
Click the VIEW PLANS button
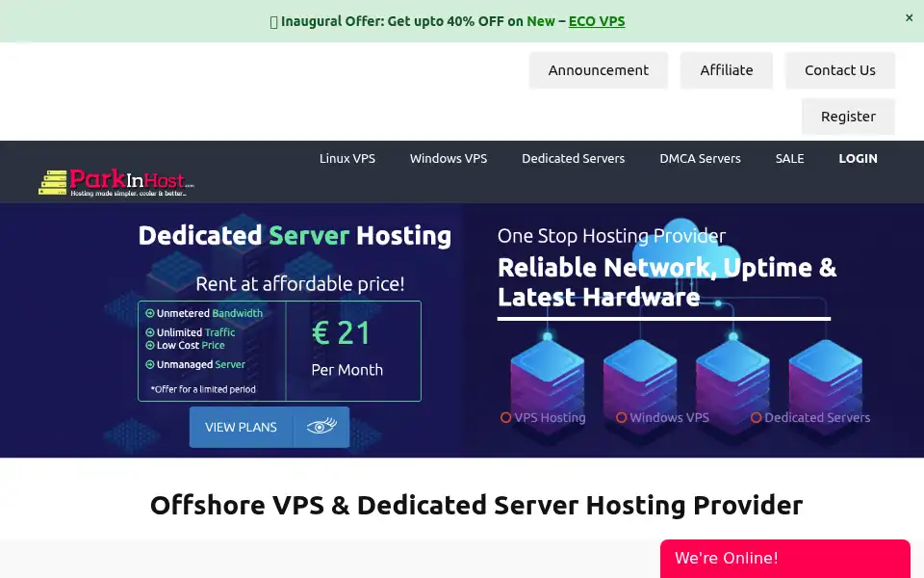(269, 427)
